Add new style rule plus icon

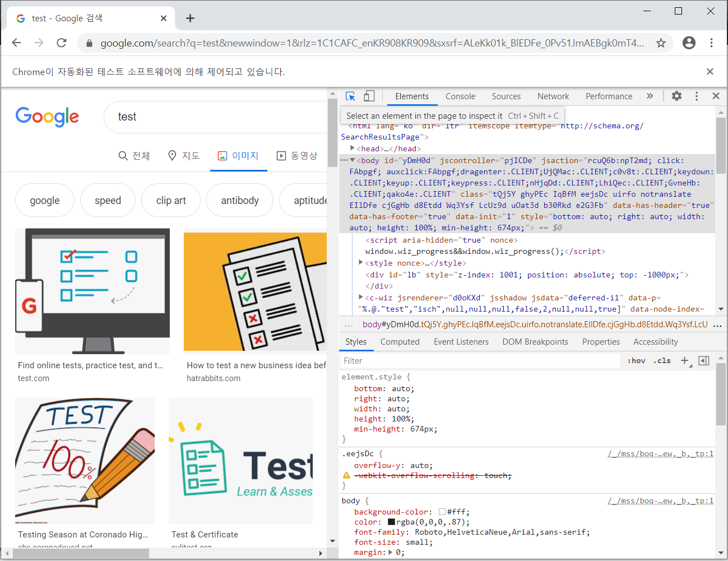pos(685,361)
